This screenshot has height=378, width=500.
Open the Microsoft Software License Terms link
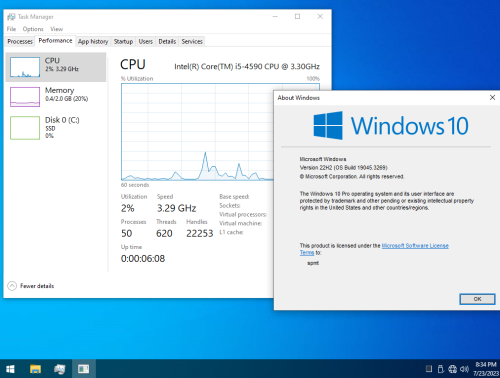[374, 249]
